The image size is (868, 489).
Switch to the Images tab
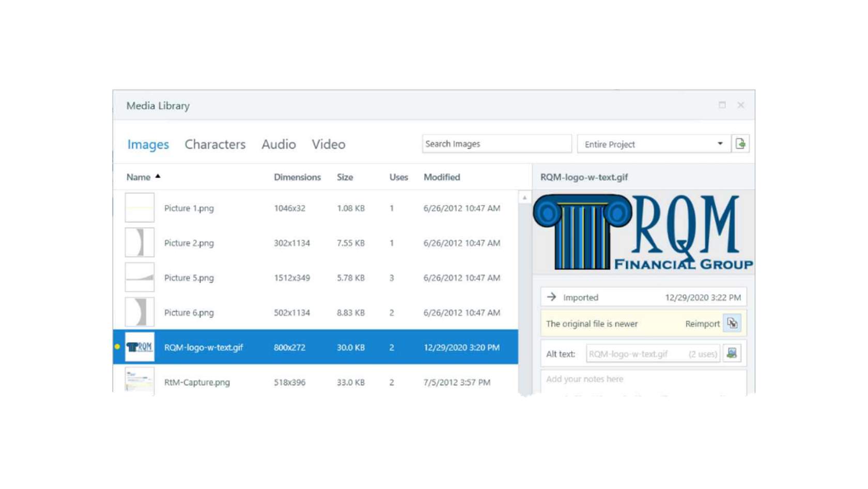coord(148,144)
